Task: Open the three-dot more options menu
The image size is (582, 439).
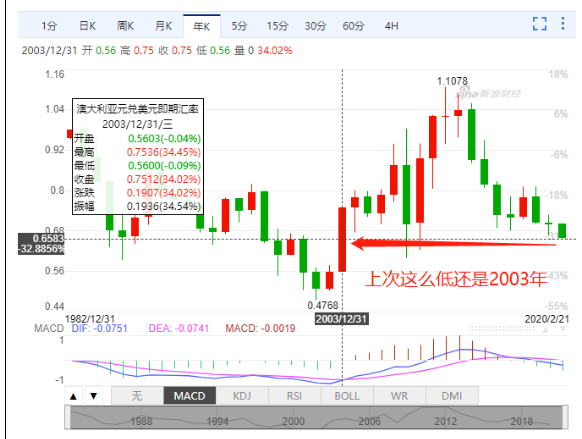Action: [563, 23]
